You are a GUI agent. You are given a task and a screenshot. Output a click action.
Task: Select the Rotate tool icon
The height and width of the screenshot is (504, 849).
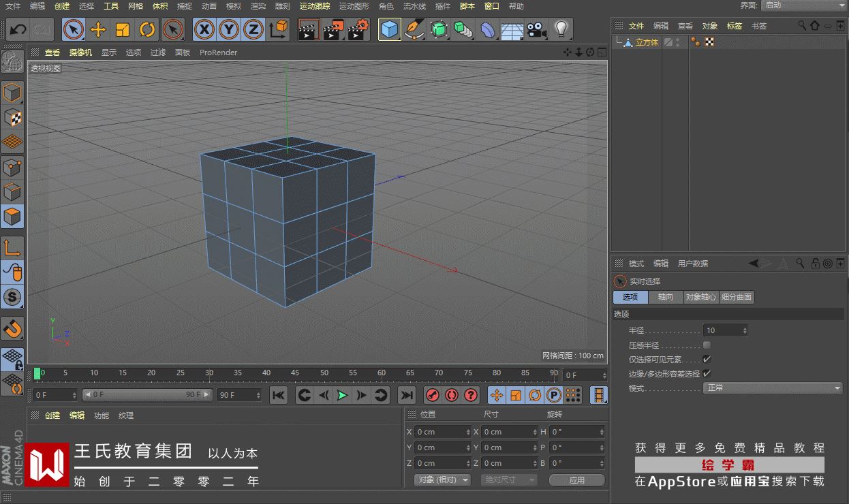(147, 29)
